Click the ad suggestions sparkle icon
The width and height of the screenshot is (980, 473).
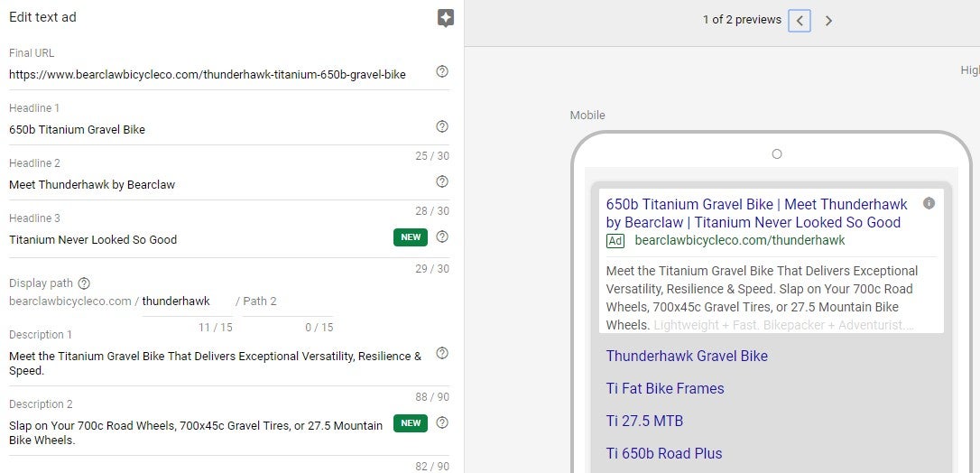coord(445,19)
